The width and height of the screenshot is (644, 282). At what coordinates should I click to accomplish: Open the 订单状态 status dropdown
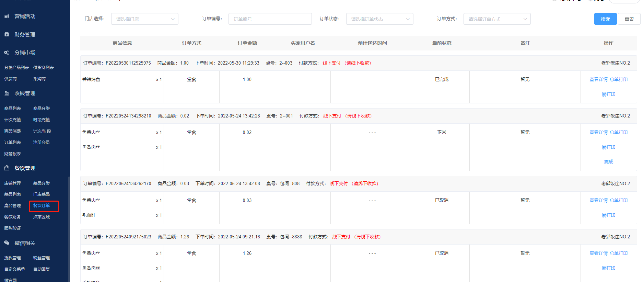click(379, 19)
